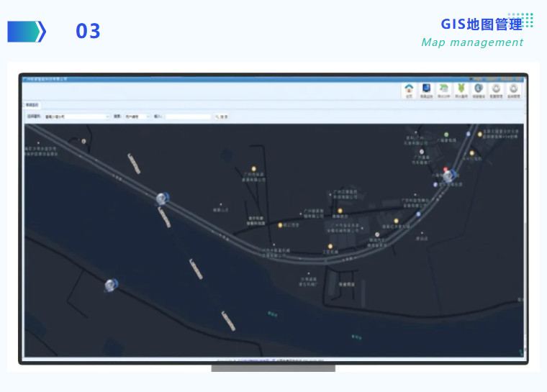
Task: Select the device marker on the bridge
Action: point(163,199)
